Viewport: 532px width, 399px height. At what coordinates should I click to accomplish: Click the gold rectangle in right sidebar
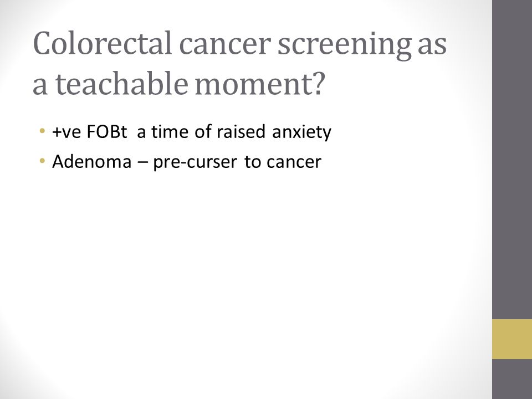[x=512, y=339]
